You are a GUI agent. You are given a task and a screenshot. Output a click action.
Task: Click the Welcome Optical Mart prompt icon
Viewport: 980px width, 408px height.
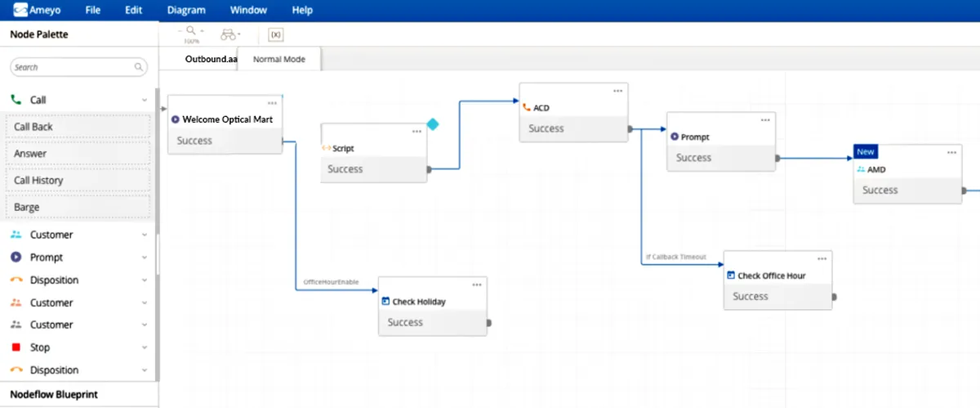pos(176,119)
